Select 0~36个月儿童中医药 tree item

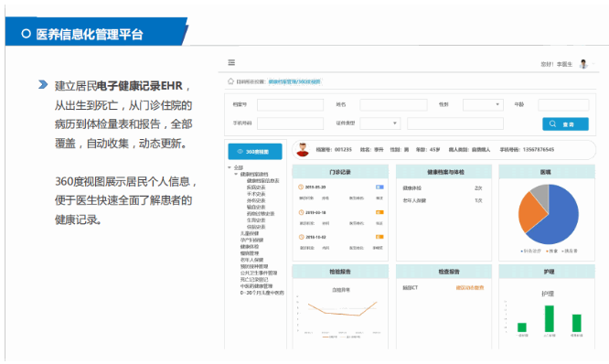point(262,293)
